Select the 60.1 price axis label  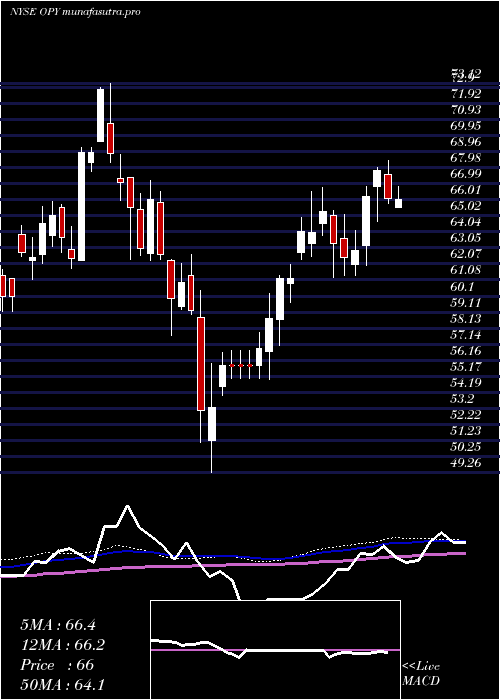pos(462,287)
